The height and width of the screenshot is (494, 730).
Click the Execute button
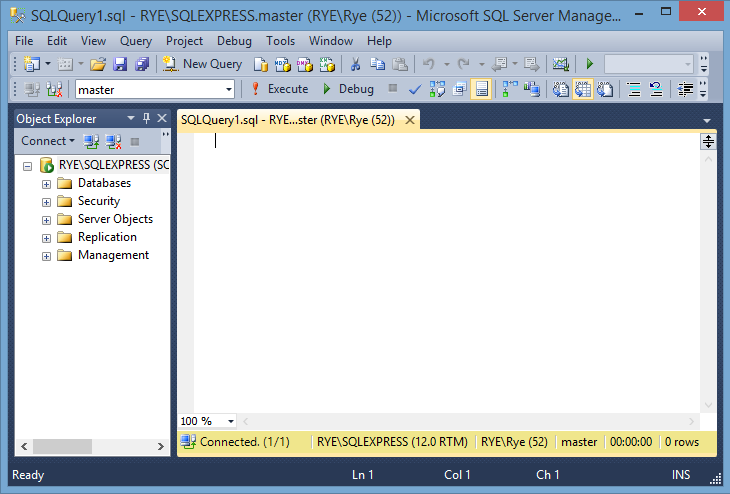coord(279,89)
